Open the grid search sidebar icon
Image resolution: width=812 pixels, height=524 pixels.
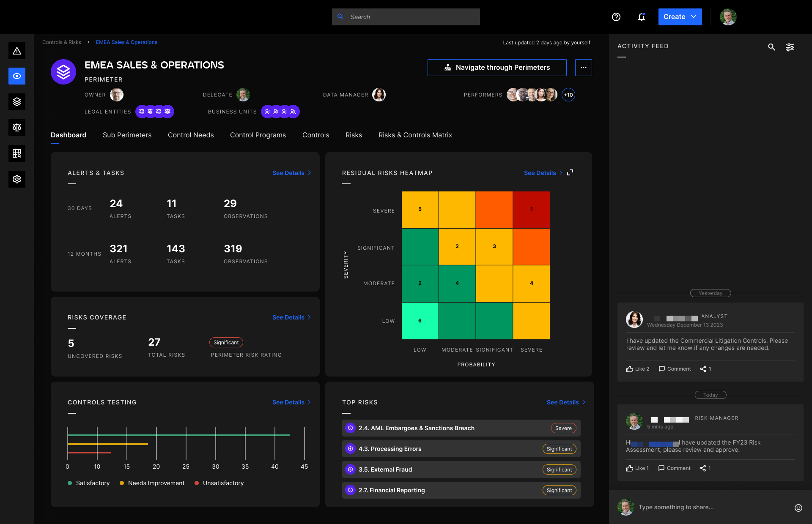click(17, 153)
